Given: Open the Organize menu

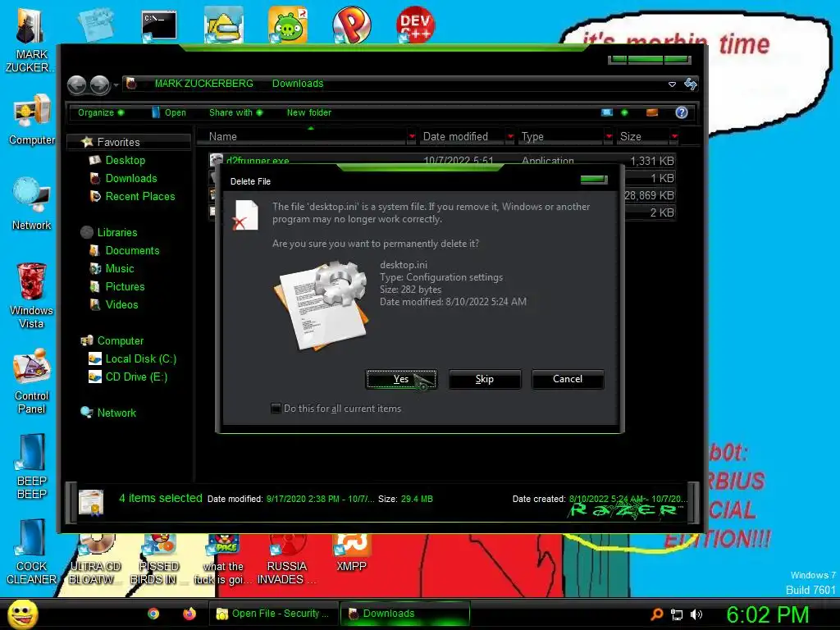Looking at the screenshot, I should [x=101, y=112].
